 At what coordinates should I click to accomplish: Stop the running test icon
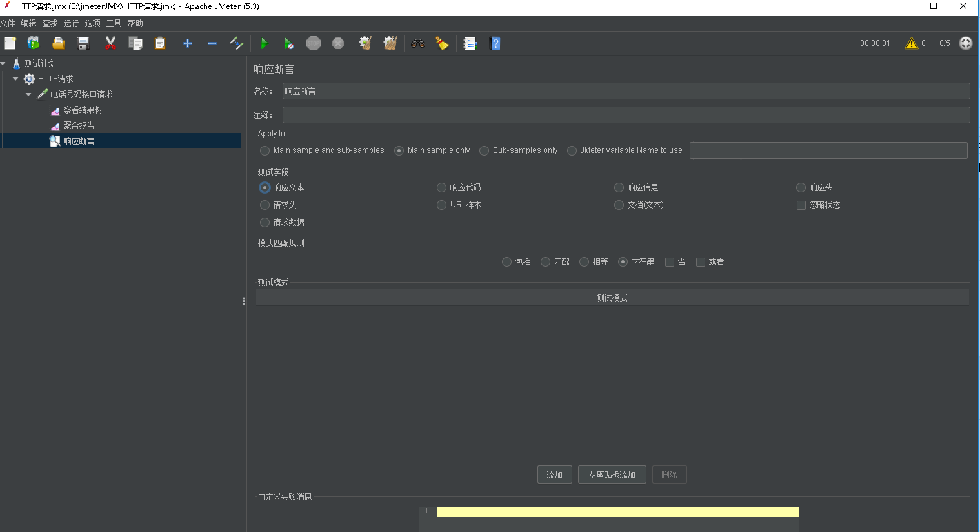coord(314,43)
